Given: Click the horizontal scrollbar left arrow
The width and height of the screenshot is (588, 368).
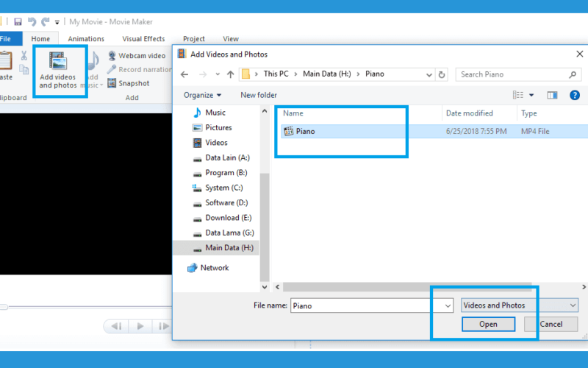Looking at the screenshot, I should click(x=278, y=287).
